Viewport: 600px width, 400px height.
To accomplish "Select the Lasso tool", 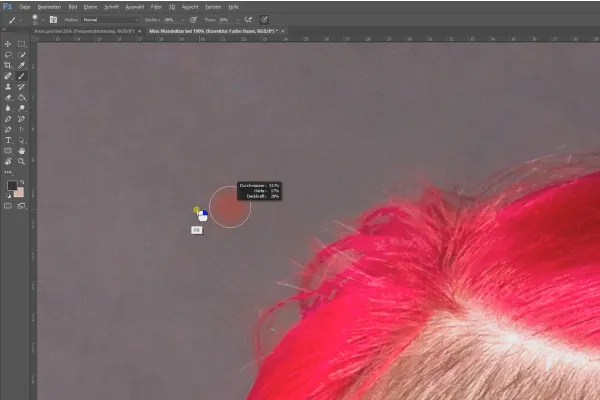I will coord(8,55).
